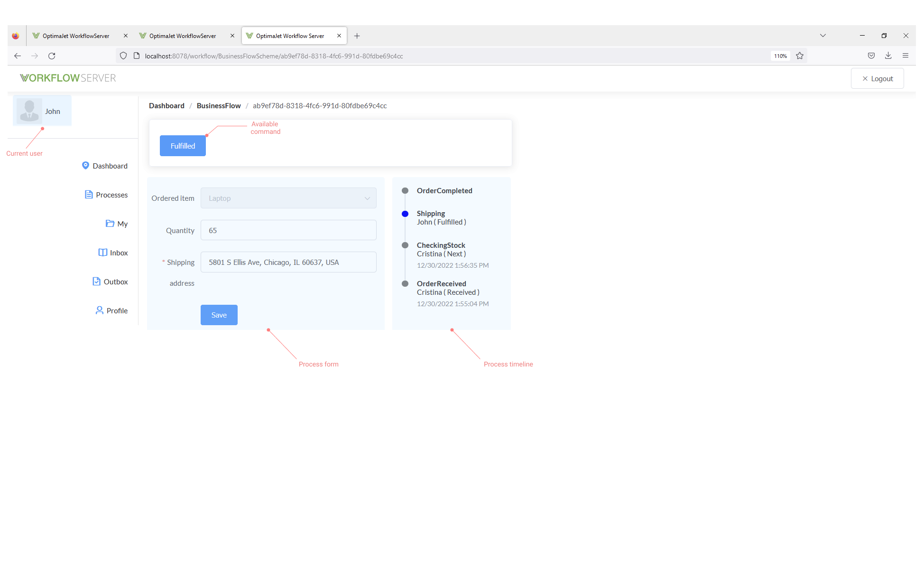Image resolution: width=924 pixels, height=563 pixels.
Task: Click the process ID breadcrumb text
Action: click(x=320, y=105)
